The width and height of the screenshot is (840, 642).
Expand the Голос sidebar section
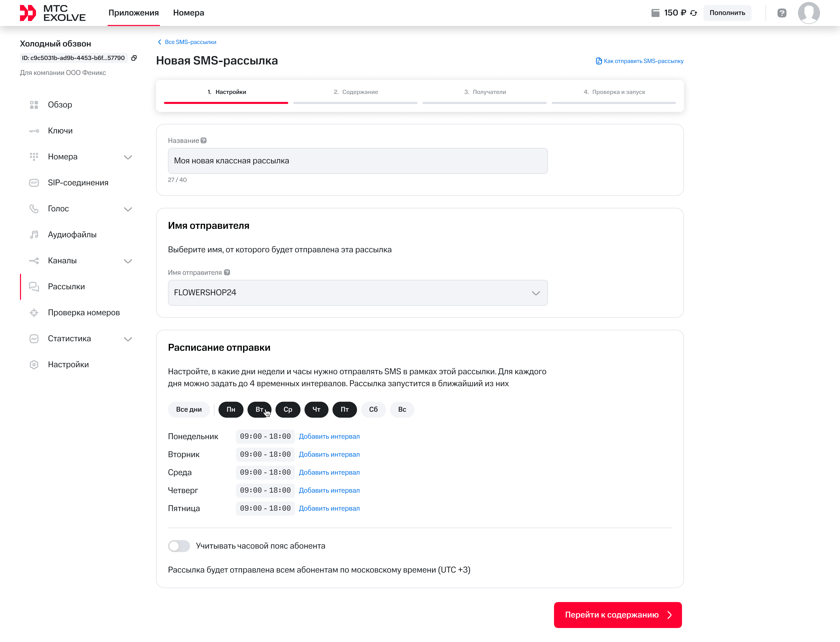pyautogui.click(x=128, y=209)
